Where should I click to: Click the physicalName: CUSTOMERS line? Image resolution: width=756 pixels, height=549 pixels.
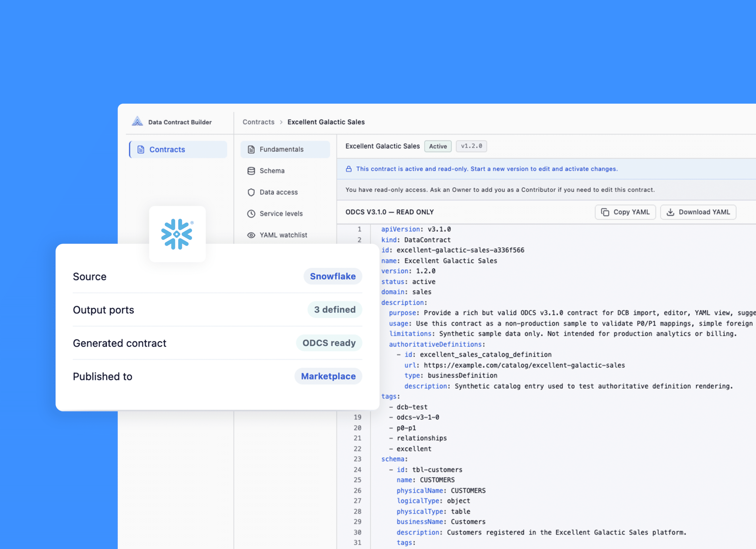point(441,491)
